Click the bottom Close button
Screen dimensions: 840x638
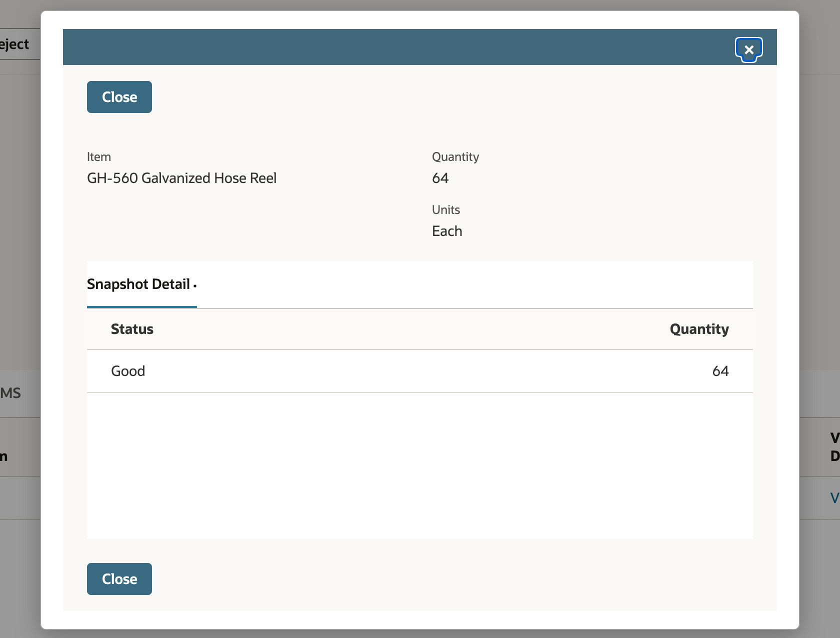[x=119, y=579]
